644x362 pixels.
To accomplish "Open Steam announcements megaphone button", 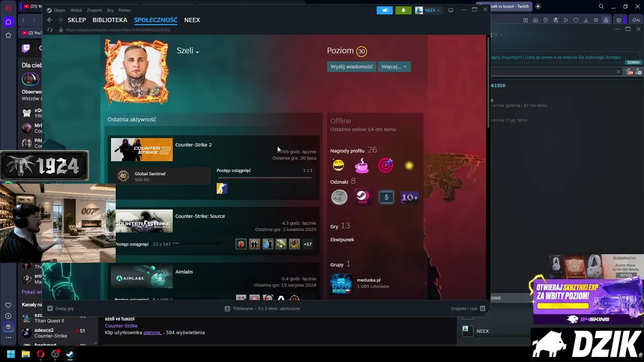I will (x=384, y=10).
